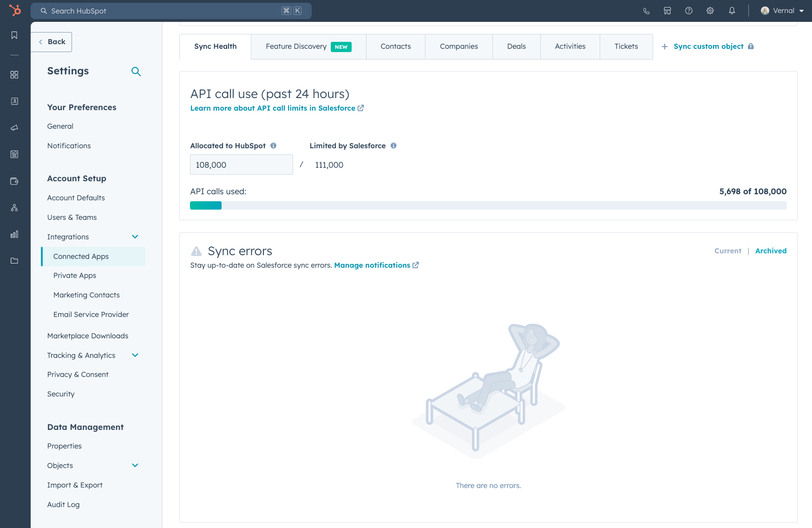Open Audit Log
Screen dimensions: 812x528
pos(64,505)
